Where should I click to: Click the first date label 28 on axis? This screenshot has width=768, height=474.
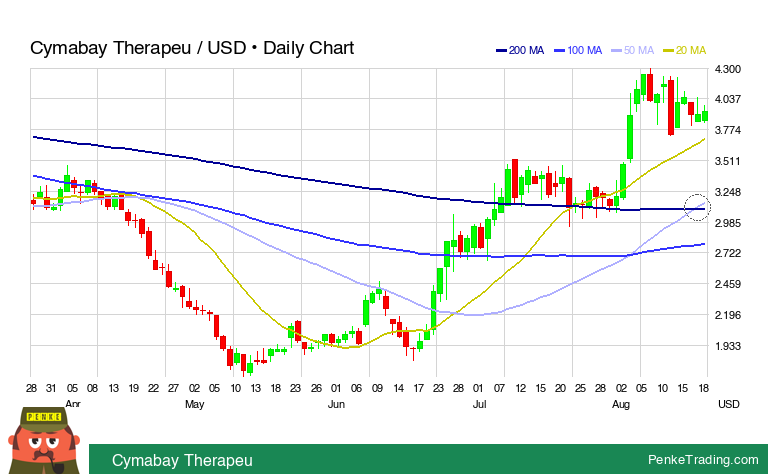31,388
